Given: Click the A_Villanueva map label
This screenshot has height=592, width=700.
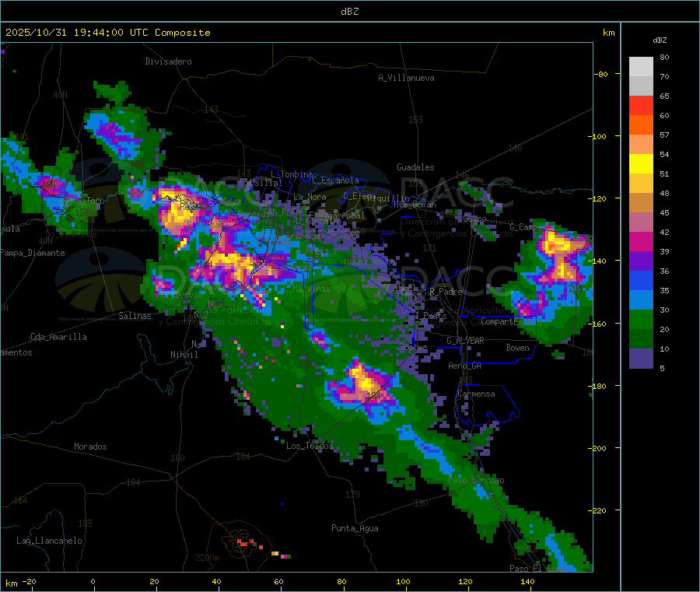Looking at the screenshot, I should point(406,78).
